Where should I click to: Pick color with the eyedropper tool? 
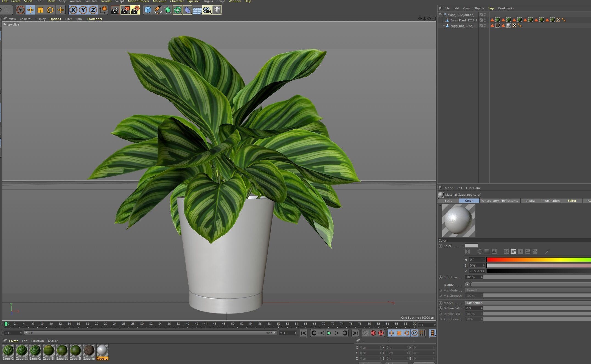click(547, 251)
